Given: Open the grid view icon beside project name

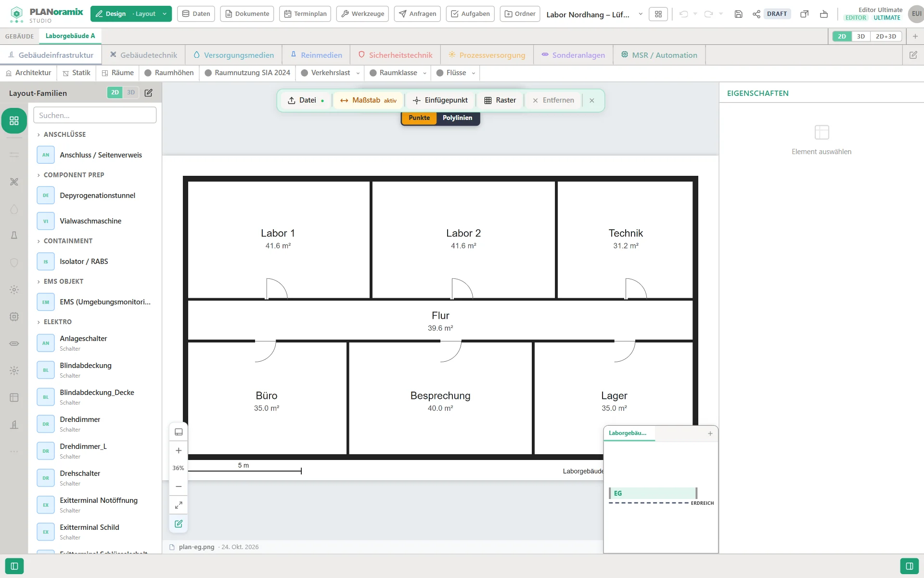Looking at the screenshot, I should pyautogui.click(x=658, y=14).
